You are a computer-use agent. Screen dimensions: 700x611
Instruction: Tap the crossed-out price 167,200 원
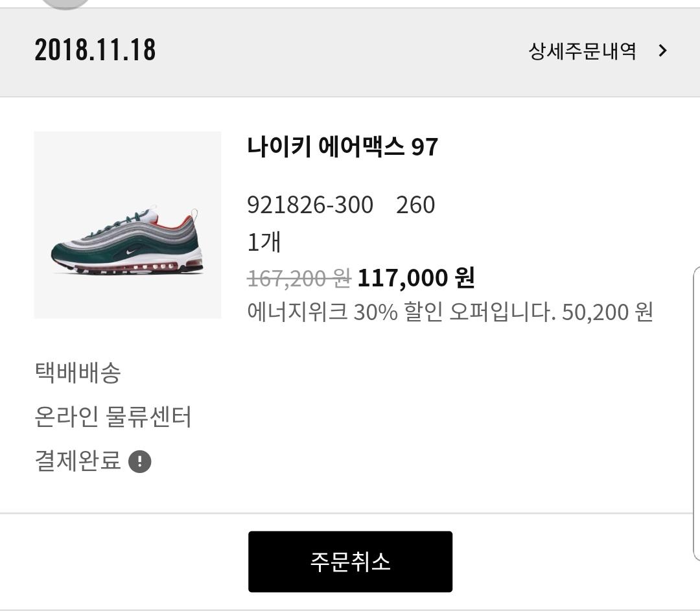click(x=299, y=279)
